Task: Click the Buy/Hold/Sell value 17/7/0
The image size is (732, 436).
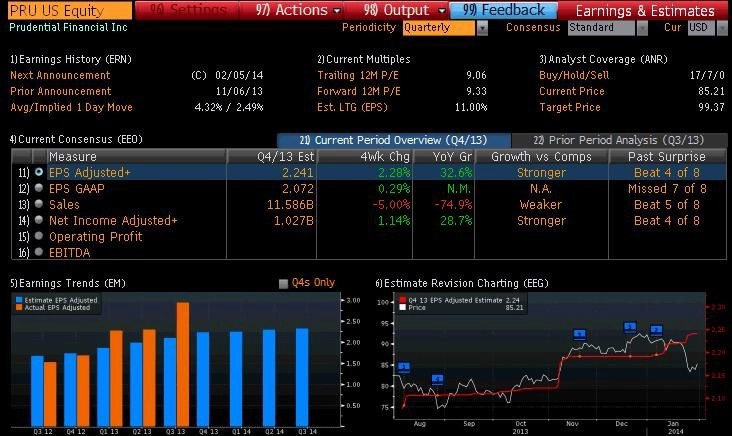Action: [707, 75]
